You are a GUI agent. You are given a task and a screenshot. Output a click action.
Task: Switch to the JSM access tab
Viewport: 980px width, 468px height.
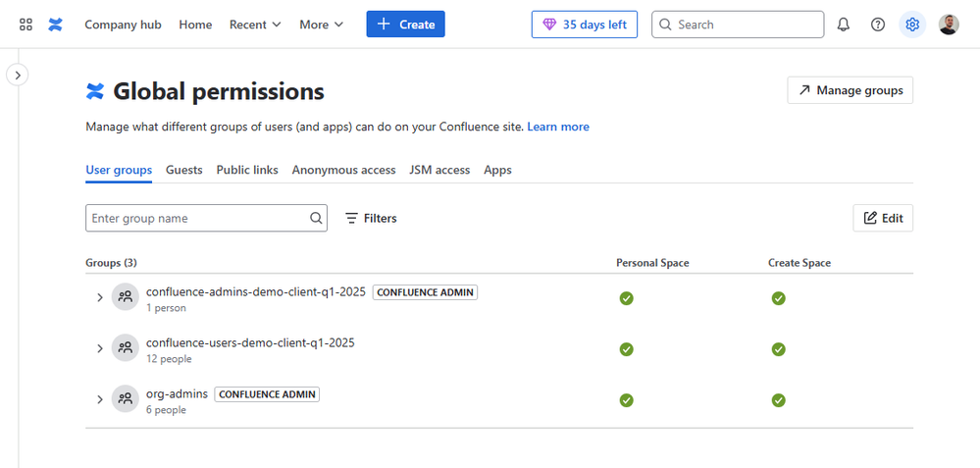[x=439, y=170]
